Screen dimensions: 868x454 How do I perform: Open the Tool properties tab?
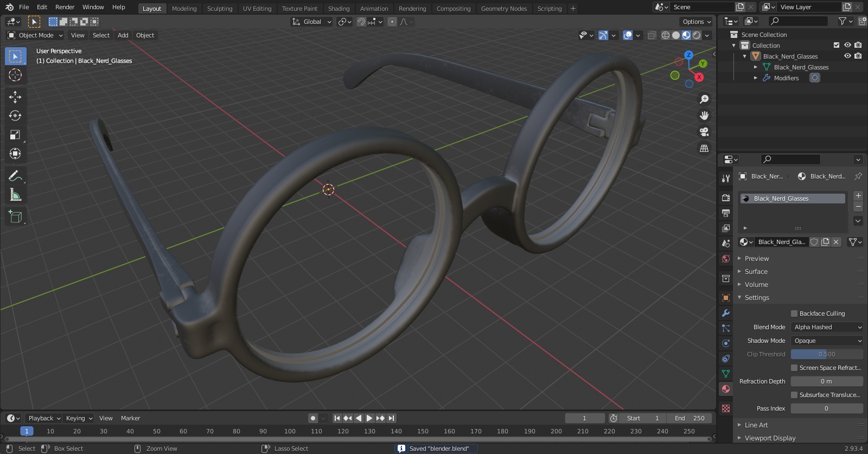726,178
